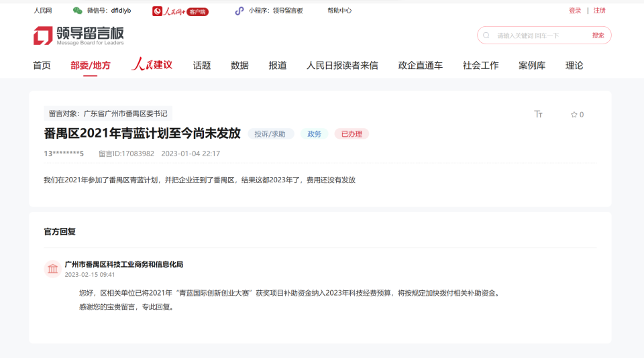
Task: Click the government building avatar icon
Action: tap(52, 269)
